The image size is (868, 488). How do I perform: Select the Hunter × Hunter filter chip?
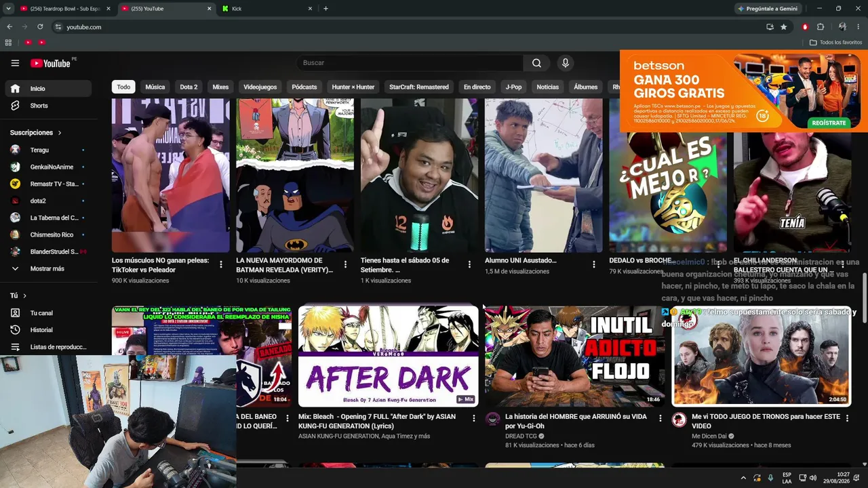click(x=353, y=87)
